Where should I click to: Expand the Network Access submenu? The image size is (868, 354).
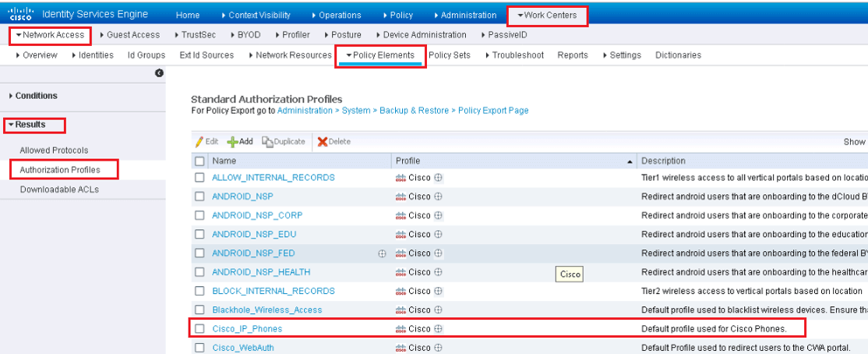tap(51, 35)
